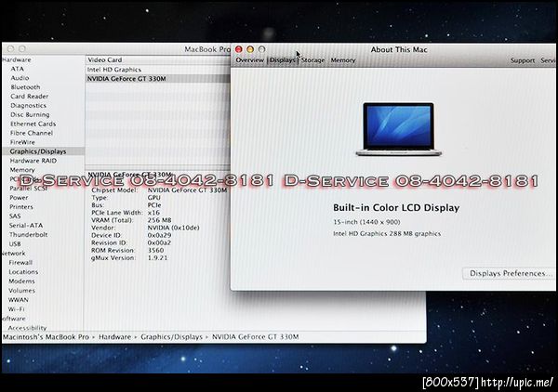Collapse the Software section header
558x392 pixels.
point(14,319)
